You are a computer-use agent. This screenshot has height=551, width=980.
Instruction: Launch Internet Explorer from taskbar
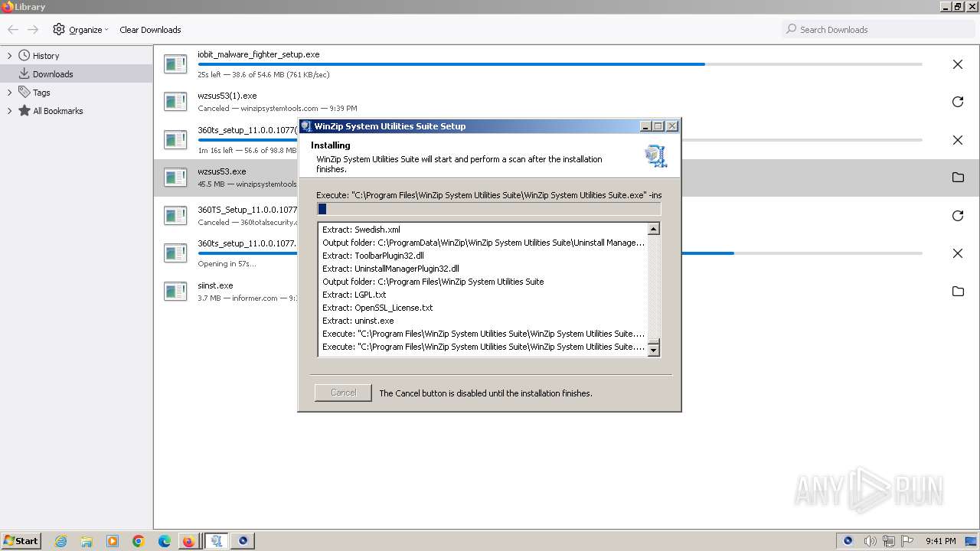coord(60,541)
